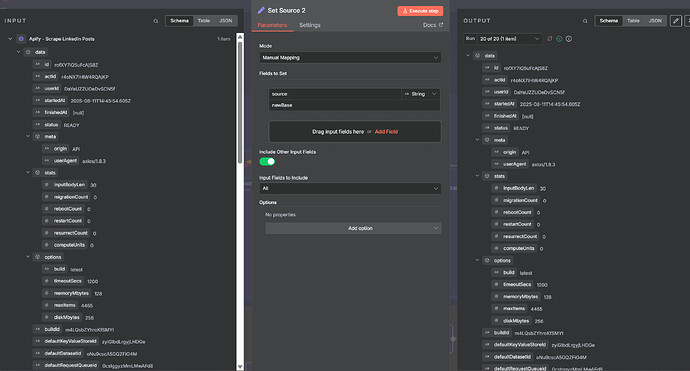The image size is (690, 371).
Task: Click the source field name input
Action: click(335, 94)
